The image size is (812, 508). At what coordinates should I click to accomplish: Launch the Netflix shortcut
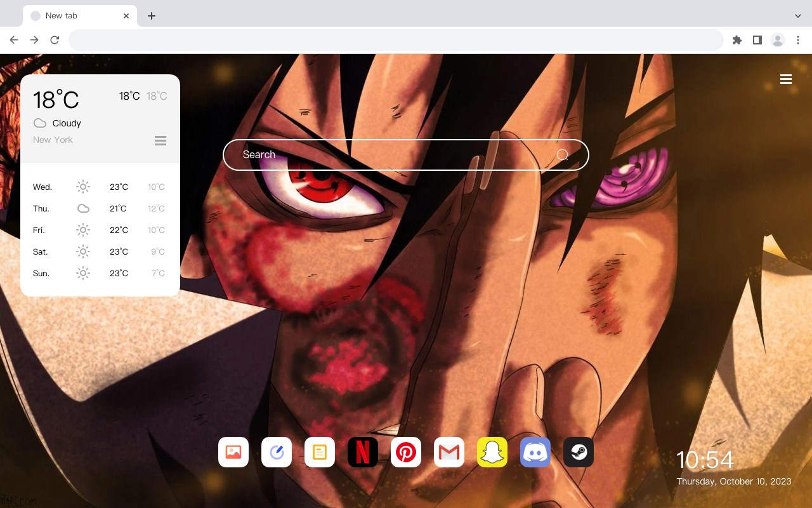(x=363, y=452)
